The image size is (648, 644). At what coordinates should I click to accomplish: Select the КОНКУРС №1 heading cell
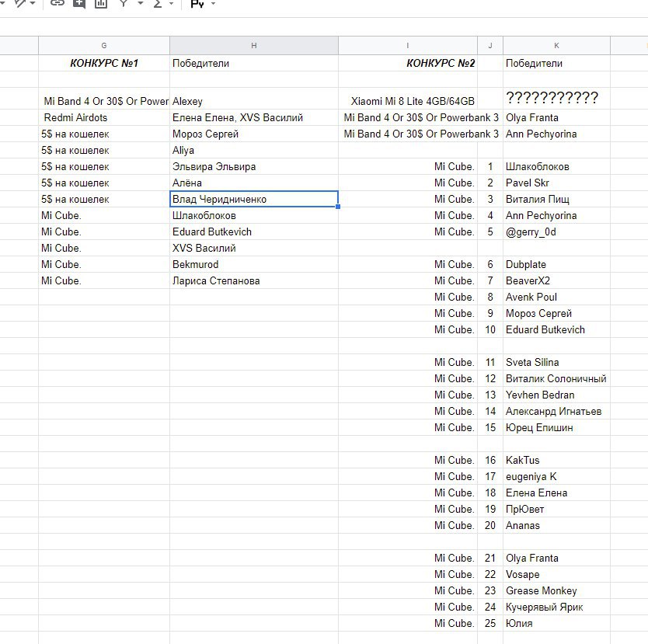pyautogui.click(x=104, y=64)
